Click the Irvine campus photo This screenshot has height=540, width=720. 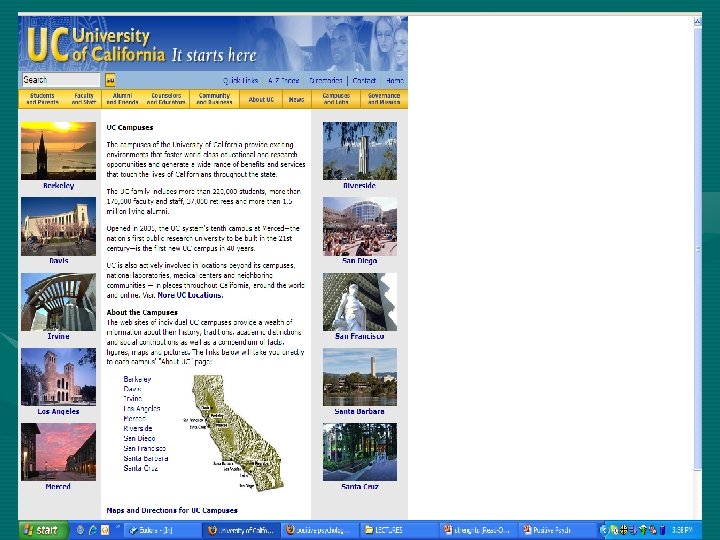point(58,302)
